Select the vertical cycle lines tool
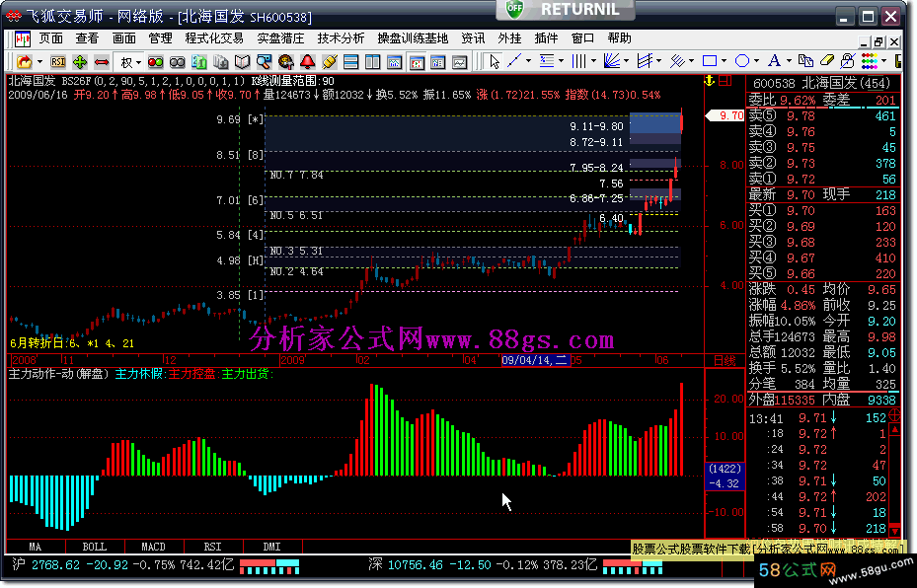 pyautogui.click(x=579, y=61)
